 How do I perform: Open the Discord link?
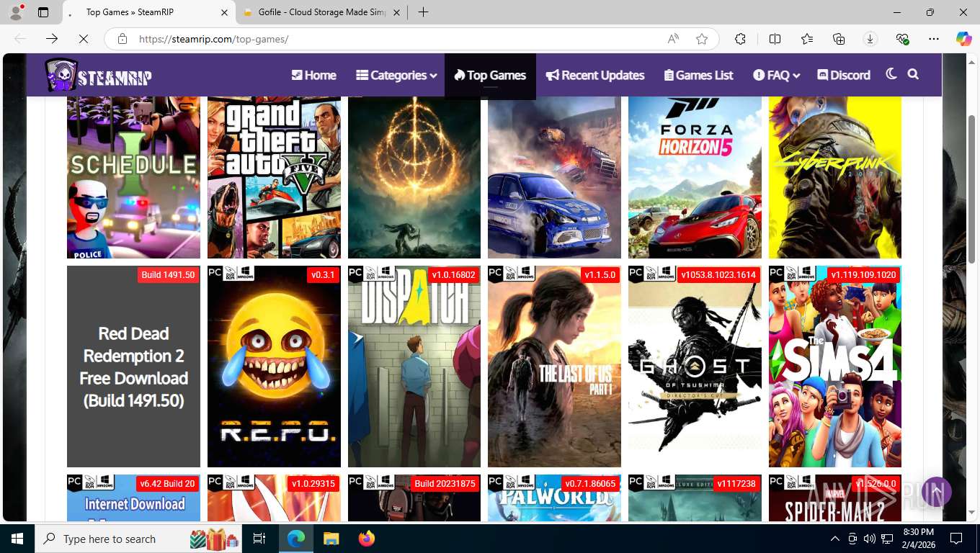(844, 75)
